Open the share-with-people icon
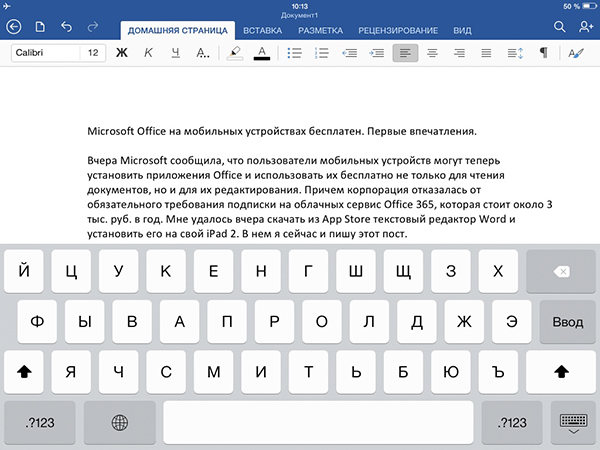600x450 pixels. [x=586, y=27]
